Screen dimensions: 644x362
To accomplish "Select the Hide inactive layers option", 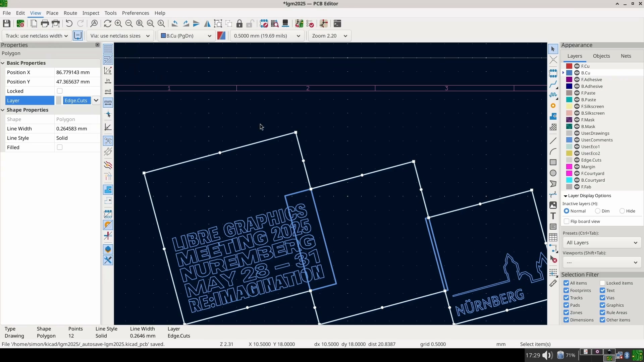I will [x=622, y=211].
